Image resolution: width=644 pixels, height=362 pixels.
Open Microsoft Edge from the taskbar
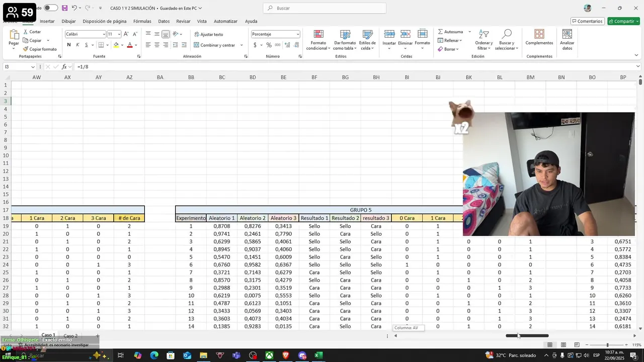154,355
